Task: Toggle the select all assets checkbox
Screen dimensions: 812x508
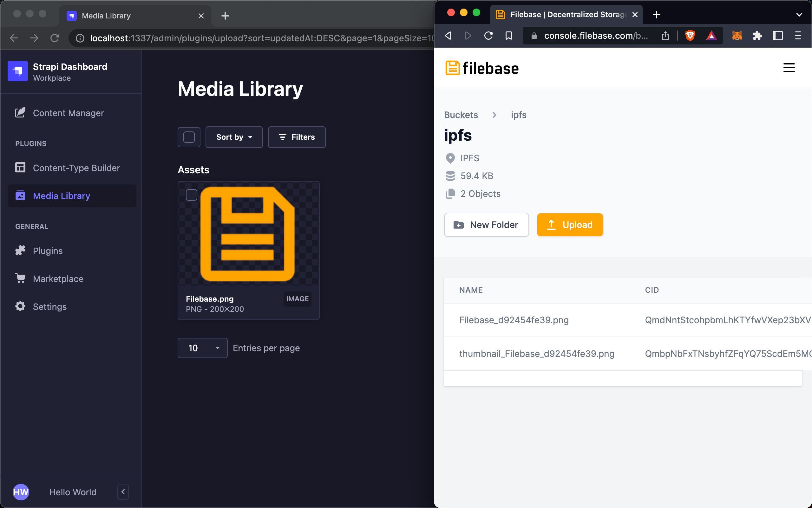Action: [x=189, y=137]
